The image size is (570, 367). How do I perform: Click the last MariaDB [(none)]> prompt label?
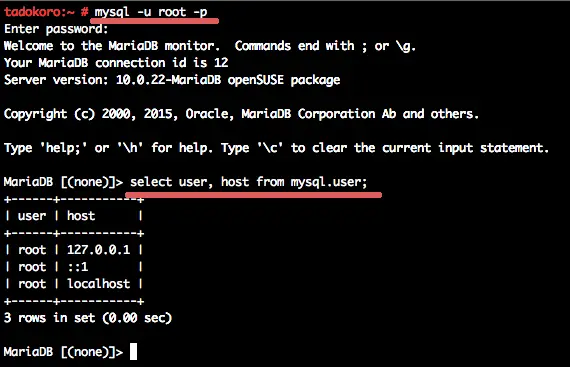pyautogui.click(x=64, y=352)
